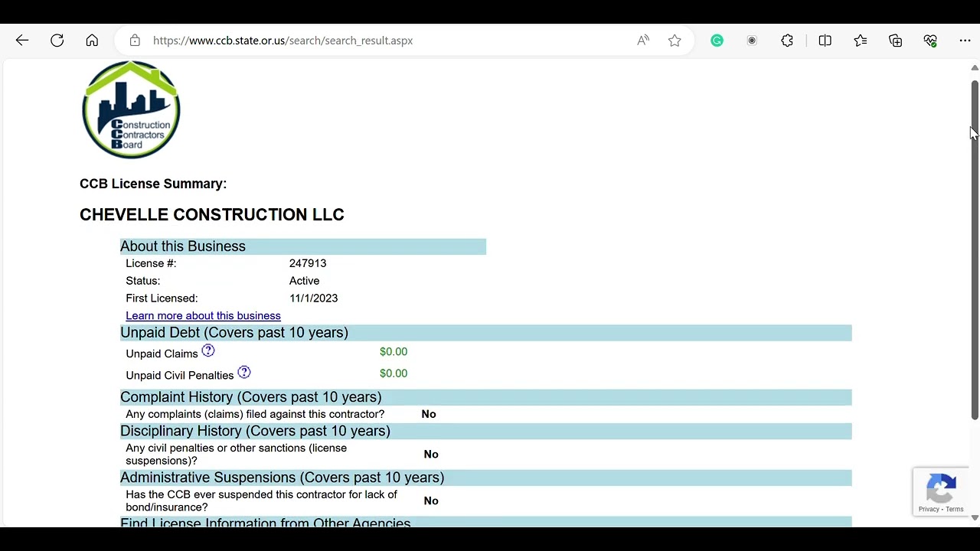Viewport: 980px width, 551px height.
Task: Click CHEVELLE CONSTRUCTION LLC heading
Action: tap(212, 214)
